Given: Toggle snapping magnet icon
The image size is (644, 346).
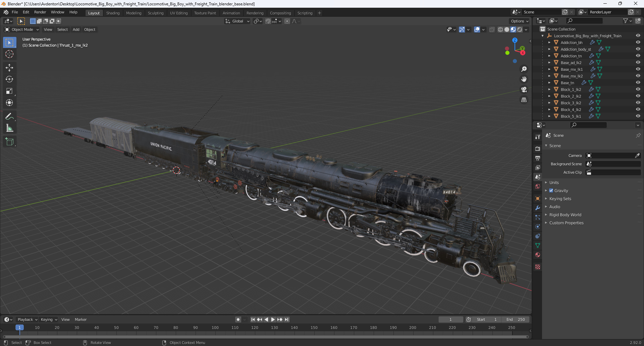Looking at the screenshot, I should coord(268,21).
